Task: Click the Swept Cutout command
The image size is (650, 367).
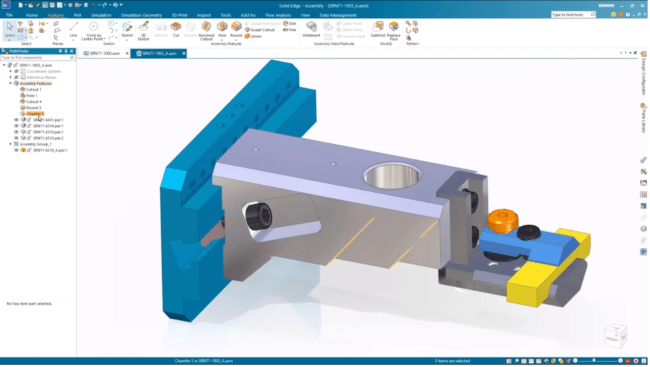Action: (x=260, y=30)
